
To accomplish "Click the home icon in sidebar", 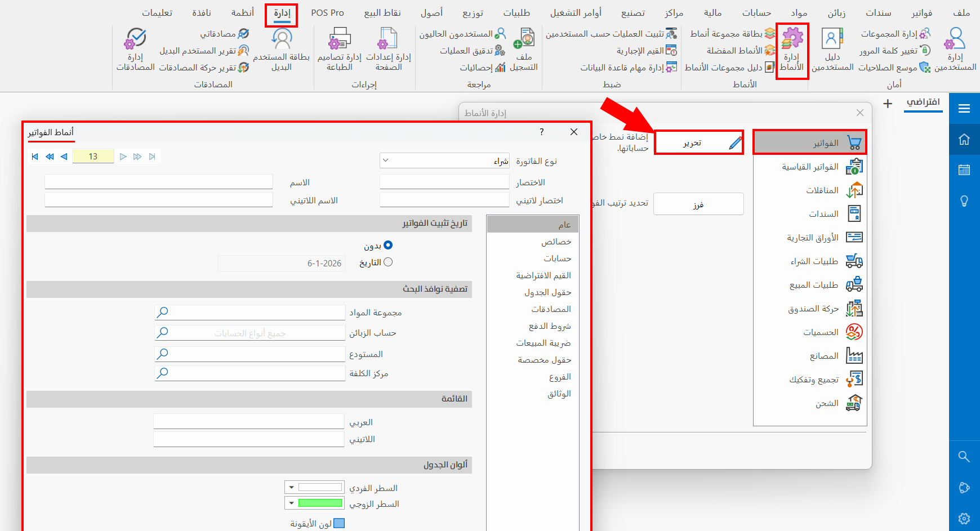I will click(964, 139).
